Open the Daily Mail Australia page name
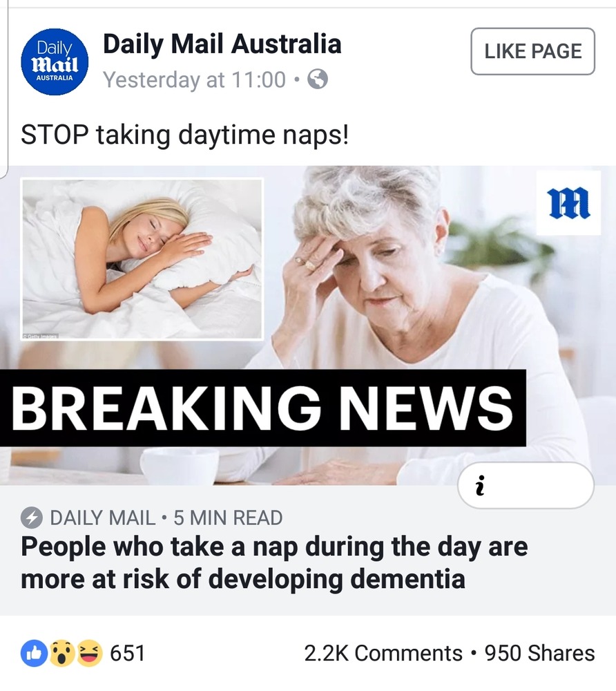Image resolution: width=616 pixels, height=691 pixels. point(222,44)
